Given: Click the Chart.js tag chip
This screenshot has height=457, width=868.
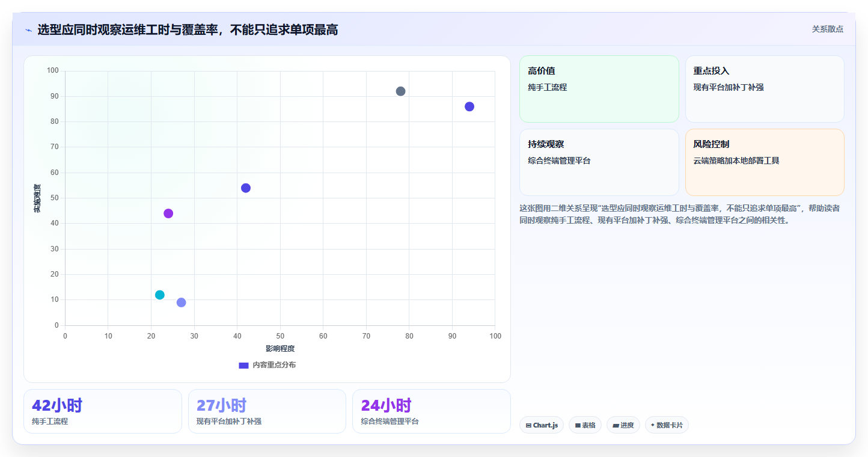Looking at the screenshot, I should pyautogui.click(x=541, y=425).
